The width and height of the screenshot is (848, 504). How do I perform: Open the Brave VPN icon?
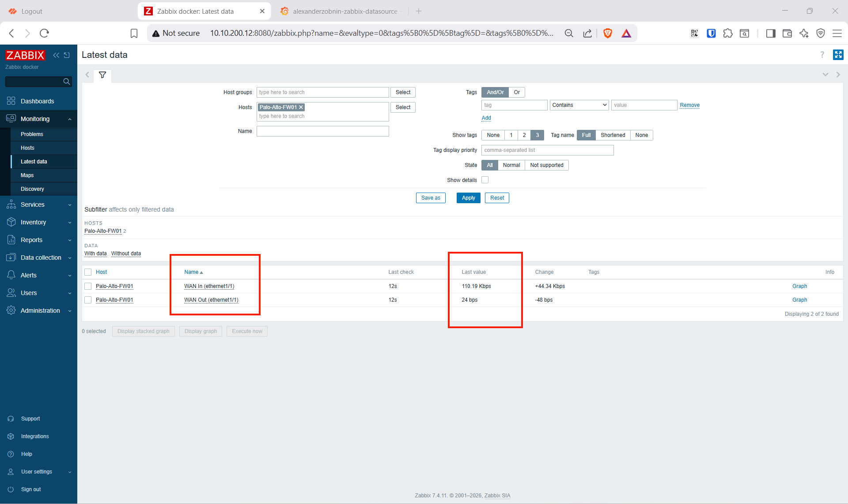(x=821, y=33)
